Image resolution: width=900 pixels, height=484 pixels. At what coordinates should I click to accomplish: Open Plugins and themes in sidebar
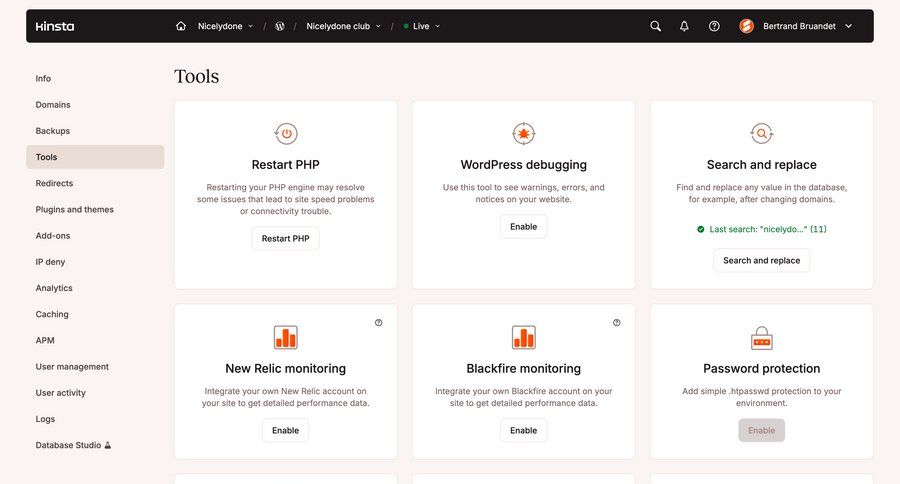pos(75,210)
